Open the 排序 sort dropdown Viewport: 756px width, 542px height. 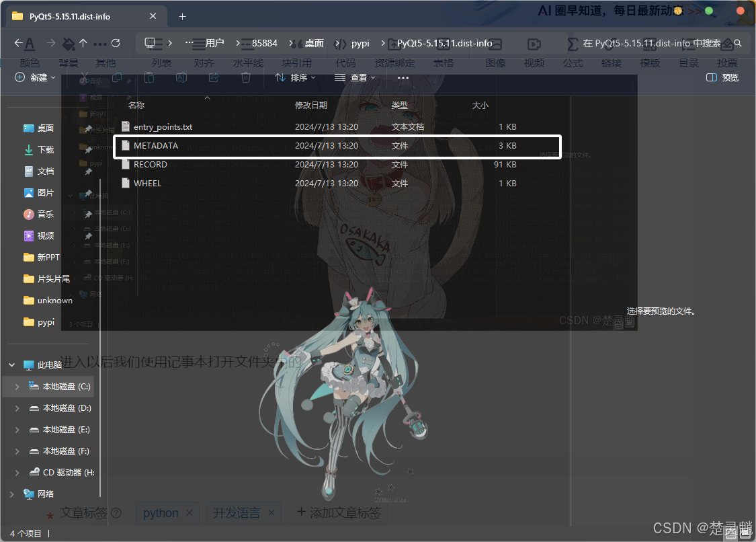295,77
